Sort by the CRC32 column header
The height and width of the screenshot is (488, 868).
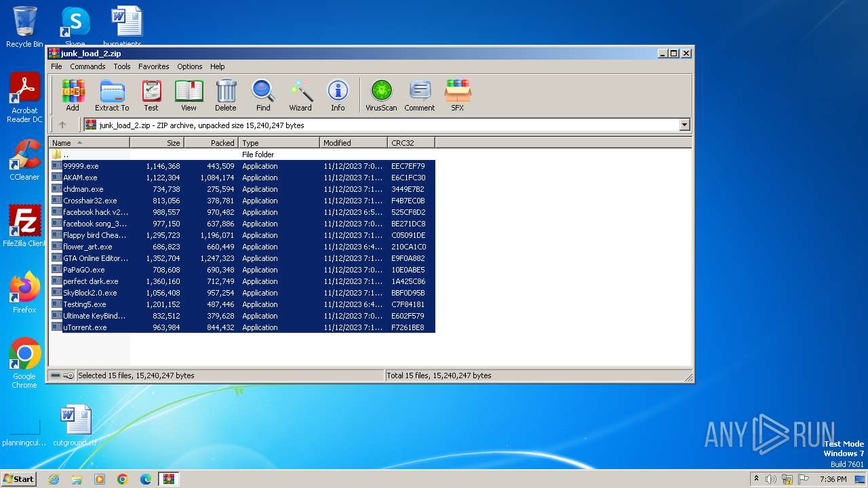tap(411, 143)
